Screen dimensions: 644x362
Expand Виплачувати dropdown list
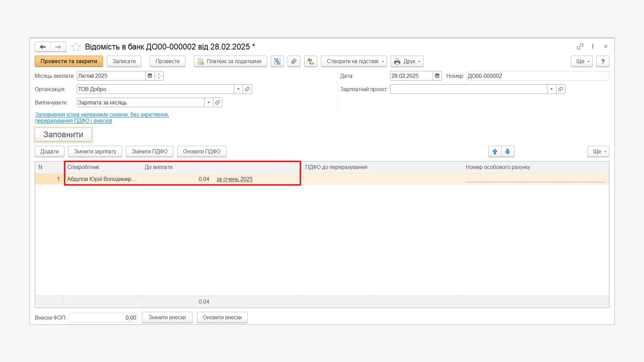pos(208,103)
